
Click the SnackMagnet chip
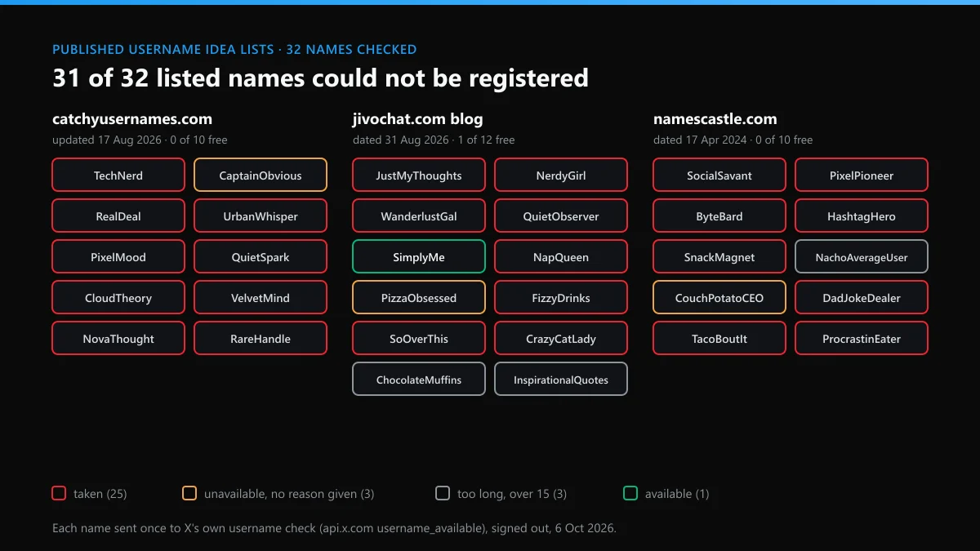(x=719, y=257)
